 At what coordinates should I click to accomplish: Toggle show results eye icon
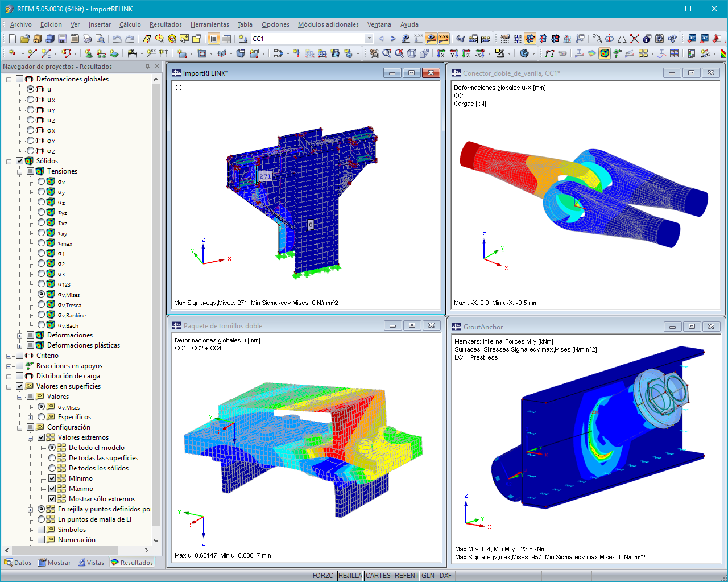431,39
